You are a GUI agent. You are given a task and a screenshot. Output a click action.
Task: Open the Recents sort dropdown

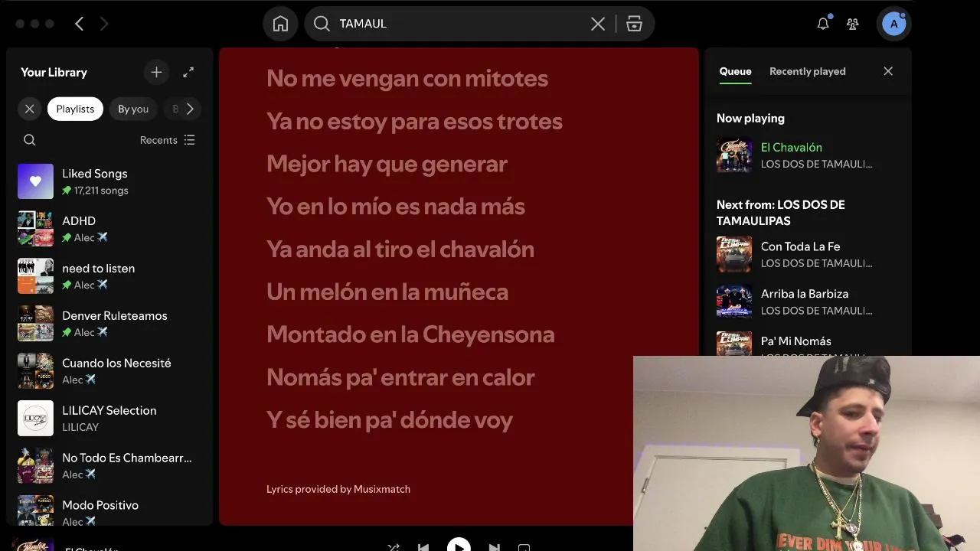pyautogui.click(x=168, y=140)
